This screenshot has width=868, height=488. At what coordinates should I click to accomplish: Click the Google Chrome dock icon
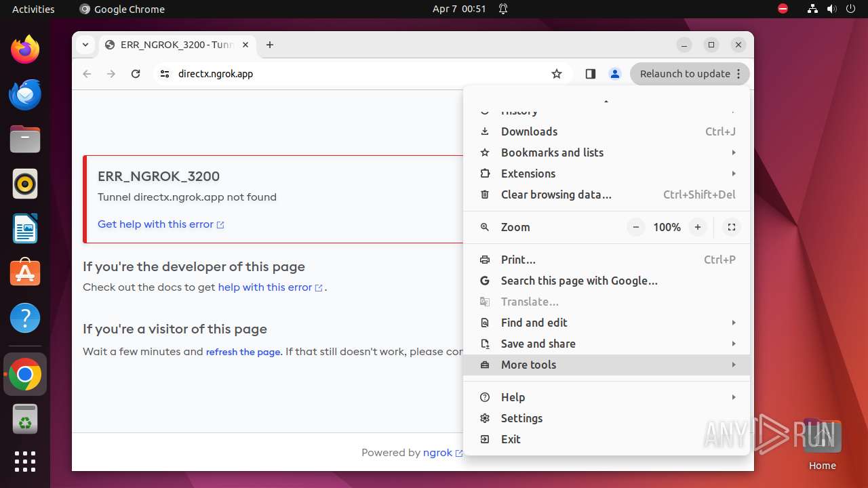point(25,374)
